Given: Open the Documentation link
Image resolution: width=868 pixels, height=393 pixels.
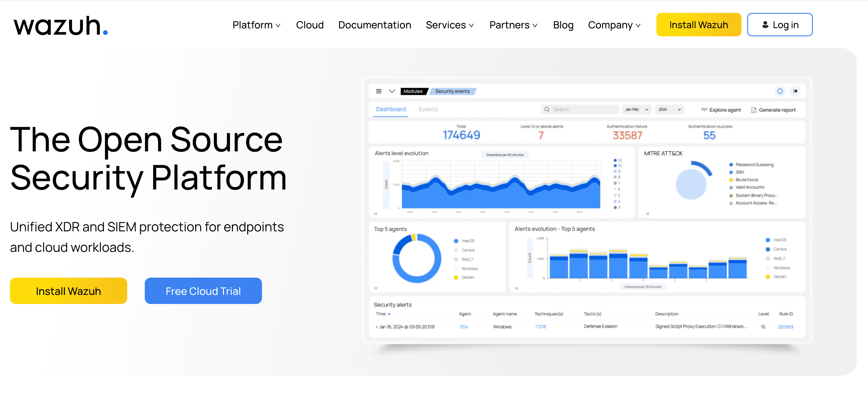Looking at the screenshot, I should point(375,25).
